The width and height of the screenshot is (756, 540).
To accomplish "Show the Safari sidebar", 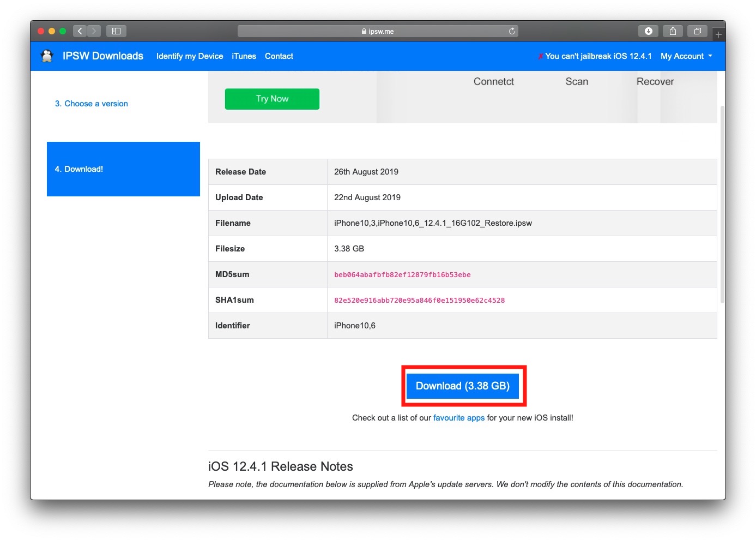I will click(116, 31).
